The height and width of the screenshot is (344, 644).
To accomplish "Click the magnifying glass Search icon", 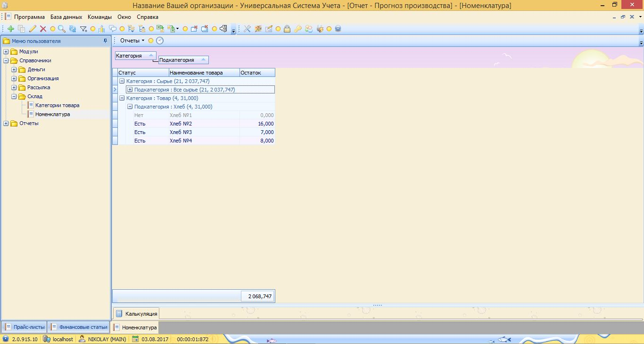I will 62,29.
